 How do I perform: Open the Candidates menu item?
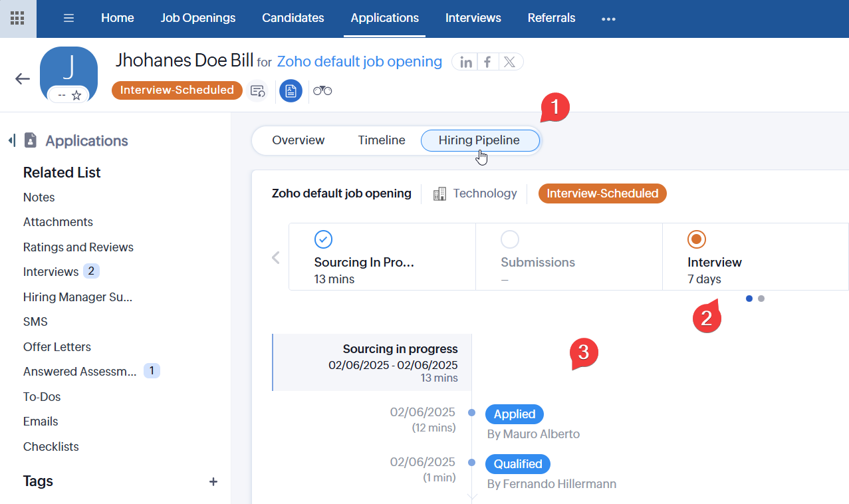[x=293, y=18]
